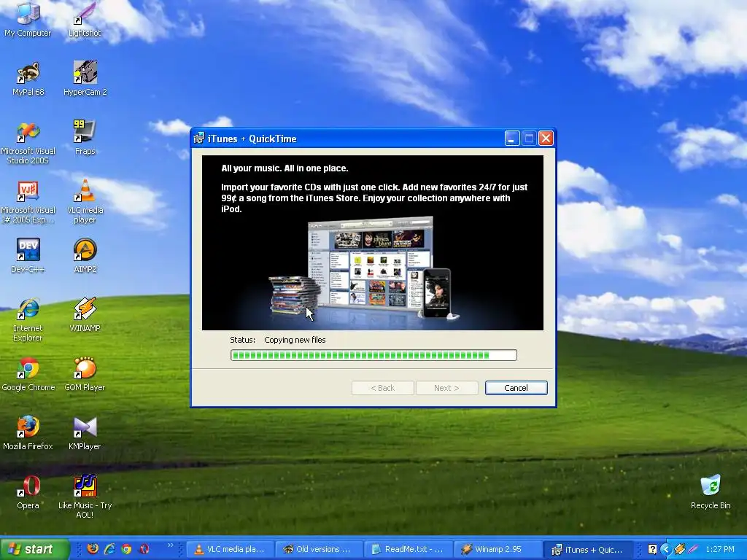The width and height of the screenshot is (747, 560).
Task: Launch Firefox from the Quick Launch bar
Action: (93, 548)
